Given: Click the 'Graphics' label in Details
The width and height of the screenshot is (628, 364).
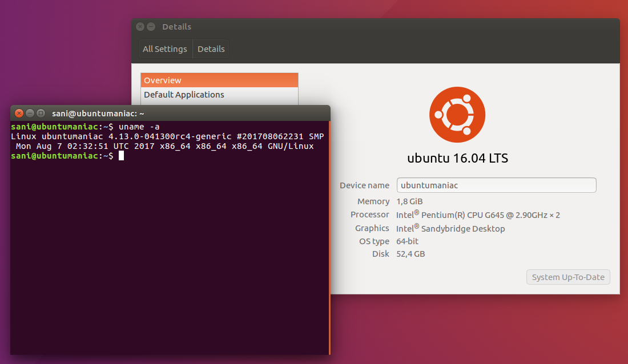Looking at the screenshot, I should [x=372, y=228].
